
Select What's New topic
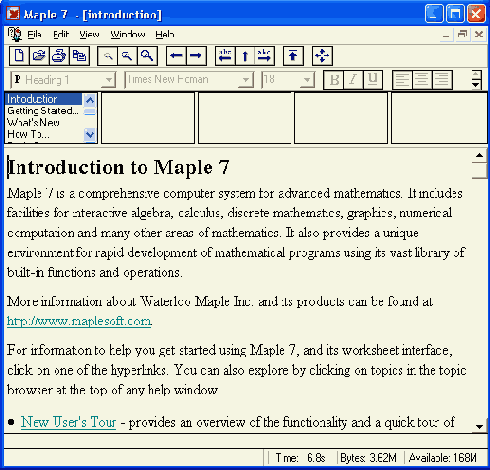click(x=43, y=122)
